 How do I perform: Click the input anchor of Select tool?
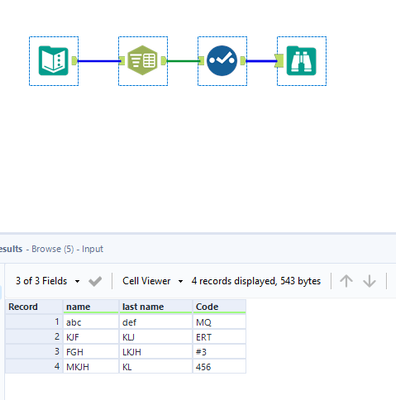coord(201,61)
